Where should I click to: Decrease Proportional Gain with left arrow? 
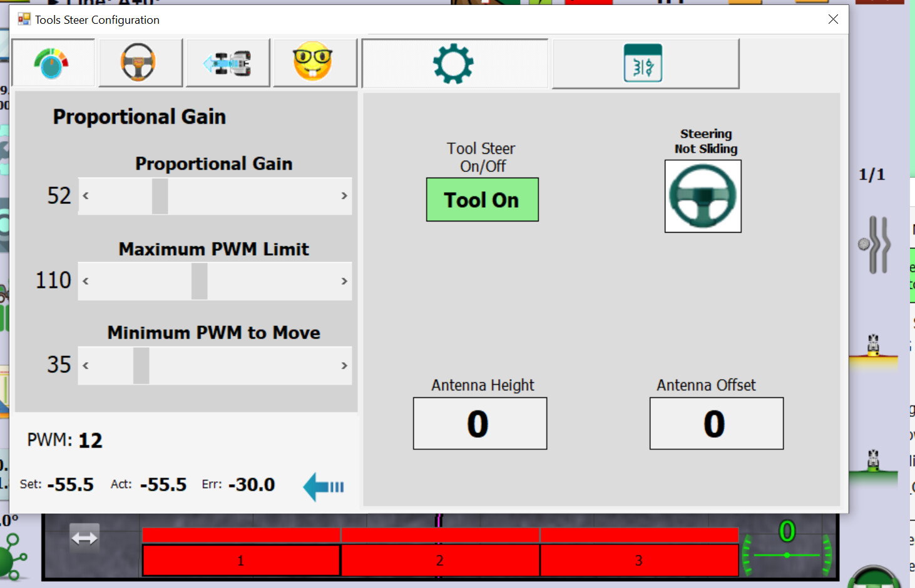point(86,196)
